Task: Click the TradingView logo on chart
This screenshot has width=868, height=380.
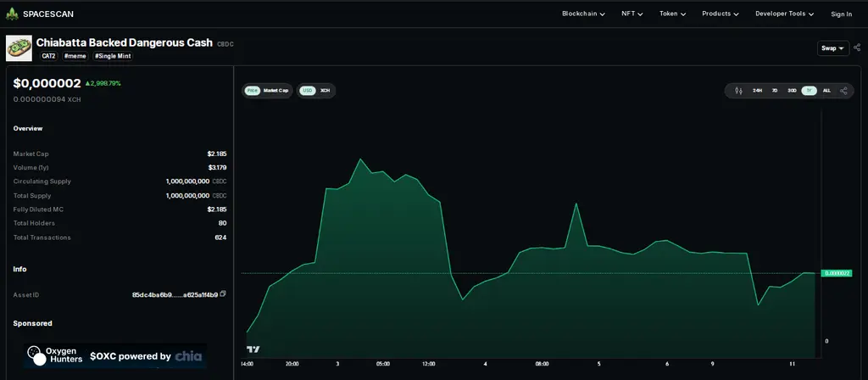Action: tap(253, 349)
